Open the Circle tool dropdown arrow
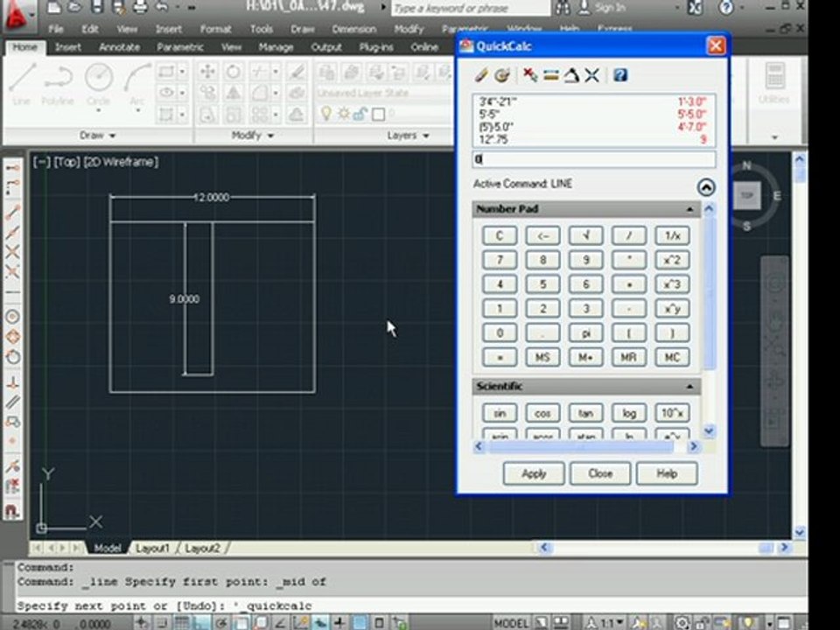 [x=99, y=111]
